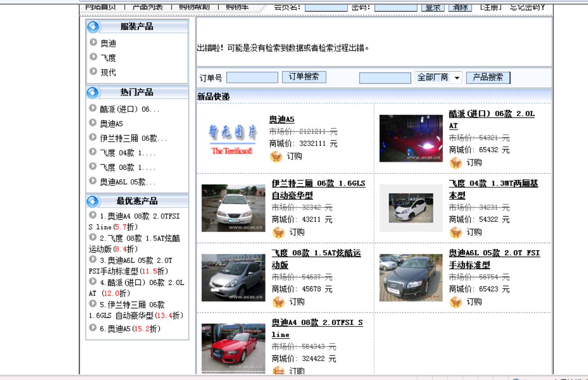The height and width of the screenshot is (380, 588).
Task: Click the bullet icon before 4.酷派(进口) 06款 discount item
Action: click(x=93, y=281)
